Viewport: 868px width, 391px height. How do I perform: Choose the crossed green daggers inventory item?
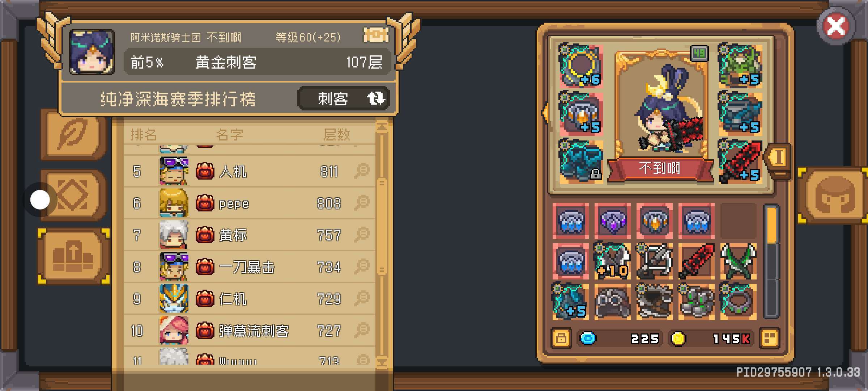pos(738,261)
